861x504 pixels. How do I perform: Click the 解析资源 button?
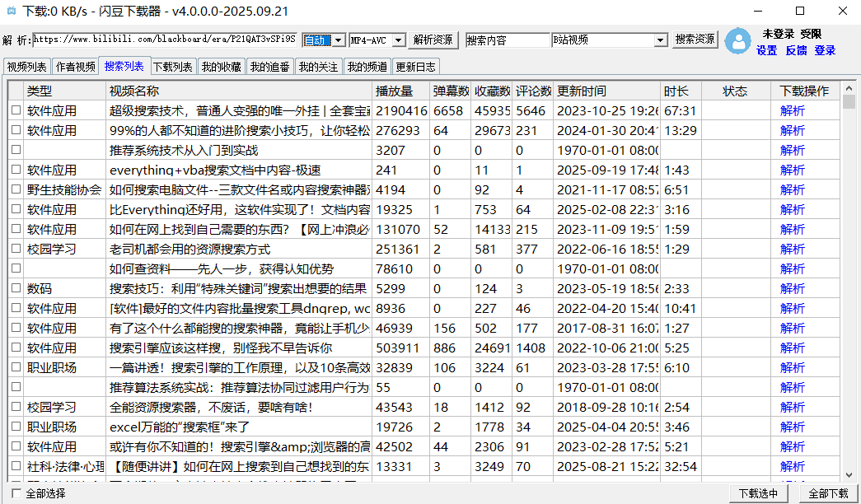pyautogui.click(x=433, y=39)
